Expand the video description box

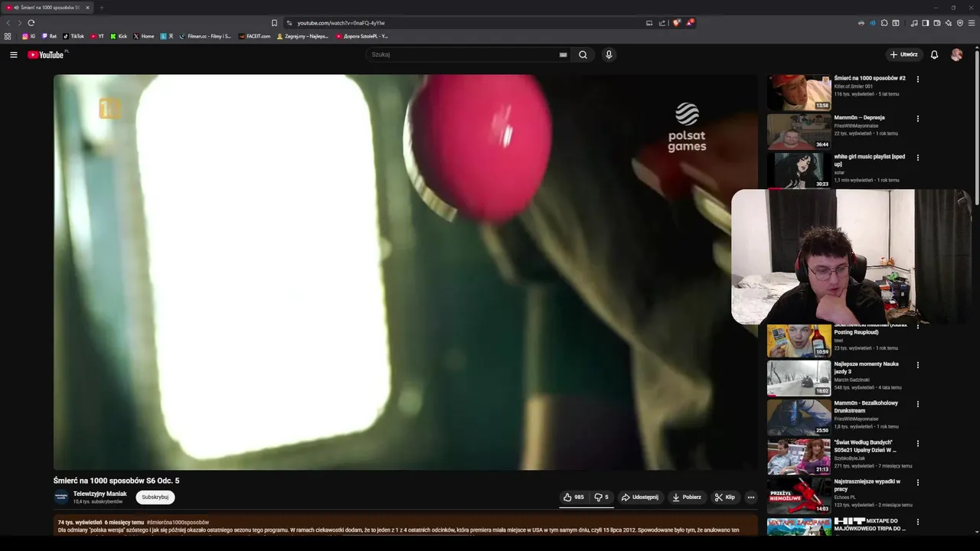[x=406, y=526]
